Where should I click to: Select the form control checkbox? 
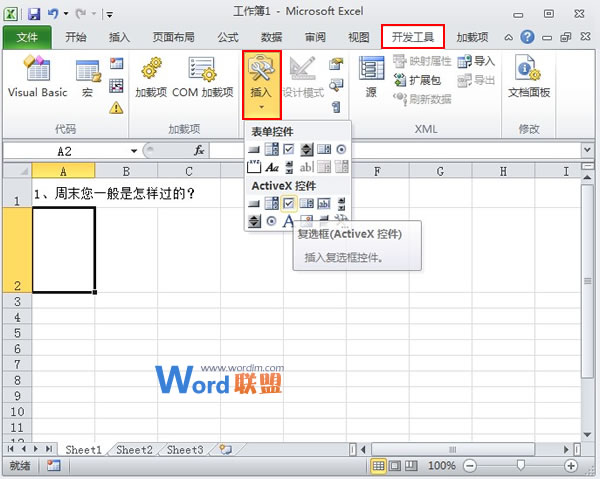289,149
